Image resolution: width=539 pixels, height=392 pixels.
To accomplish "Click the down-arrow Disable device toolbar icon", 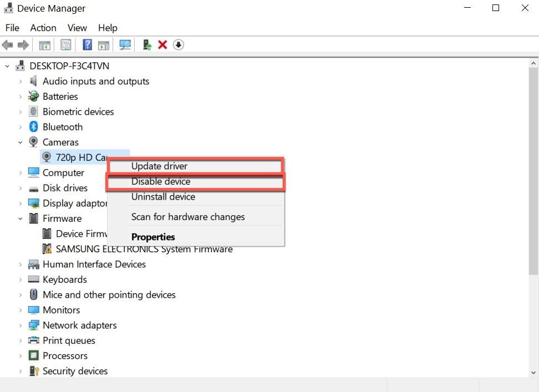I will [x=178, y=45].
